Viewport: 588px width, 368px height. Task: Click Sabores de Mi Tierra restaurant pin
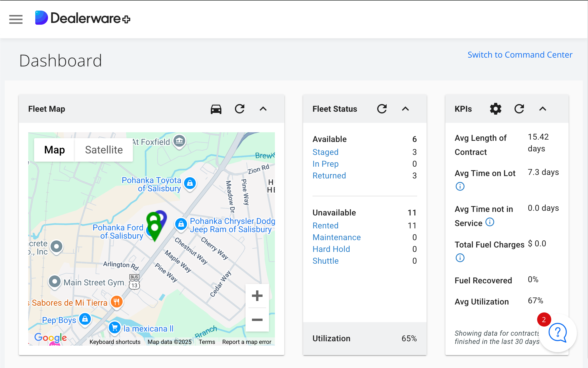coord(117,302)
